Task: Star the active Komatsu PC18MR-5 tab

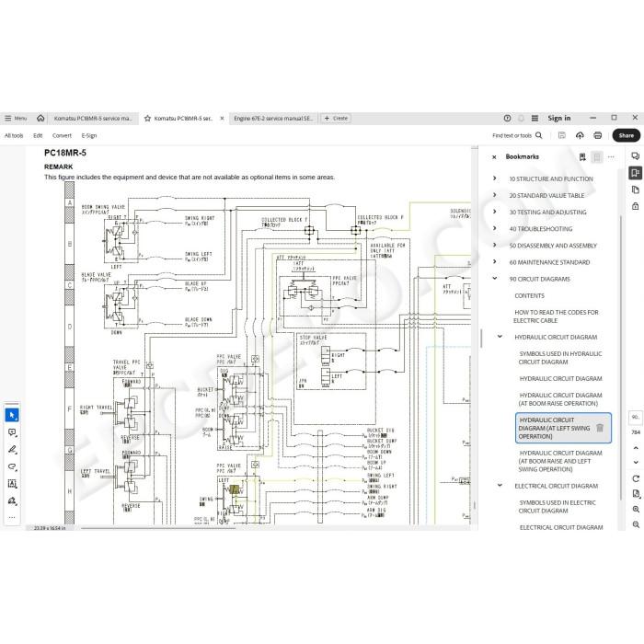Action: pyautogui.click(x=147, y=119)
